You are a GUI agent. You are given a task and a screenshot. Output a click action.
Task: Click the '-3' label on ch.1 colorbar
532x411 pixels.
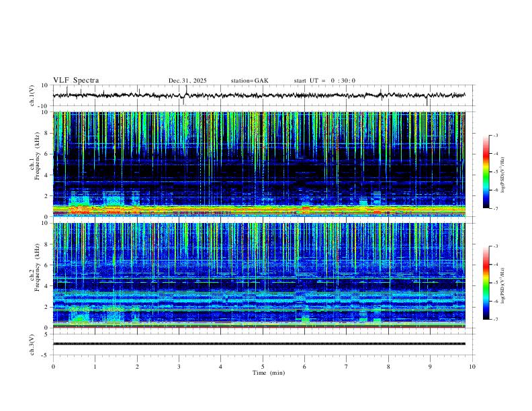point(495,135)
